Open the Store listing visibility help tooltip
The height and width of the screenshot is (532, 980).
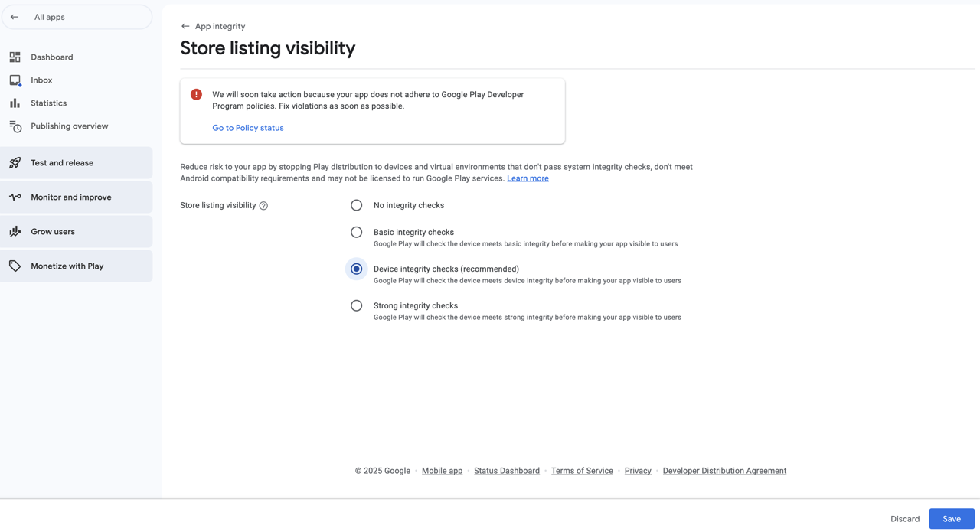pos(263,205)
